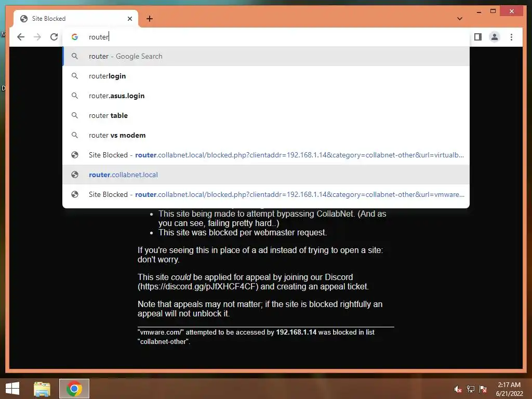Pick the "router table" suggestion
The height and width of the screenshot is (399, 532).
266,115
